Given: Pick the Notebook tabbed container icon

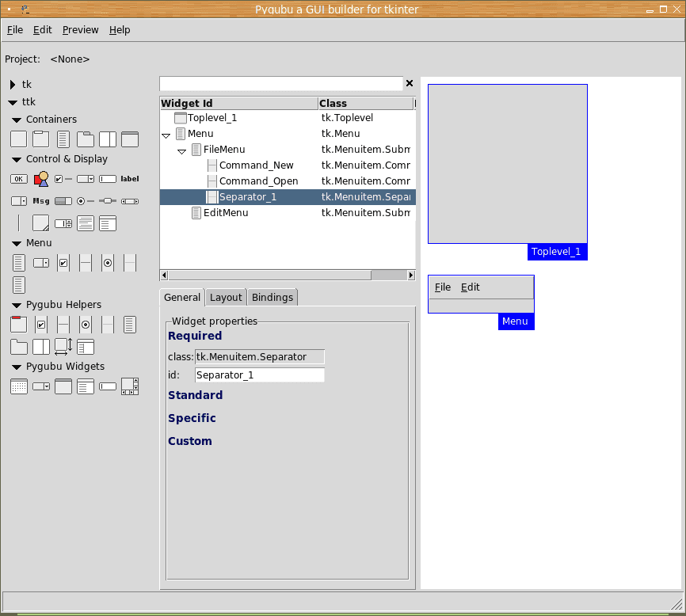Looking at the screenshot, I should (x=86, y=139).
